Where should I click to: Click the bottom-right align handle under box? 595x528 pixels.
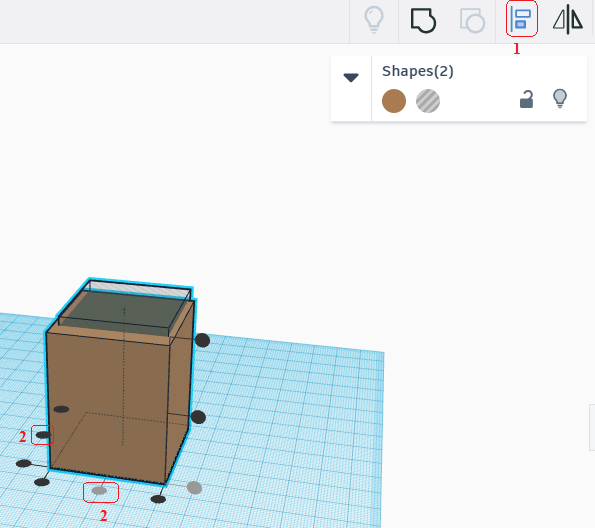(x=158, y=499)
